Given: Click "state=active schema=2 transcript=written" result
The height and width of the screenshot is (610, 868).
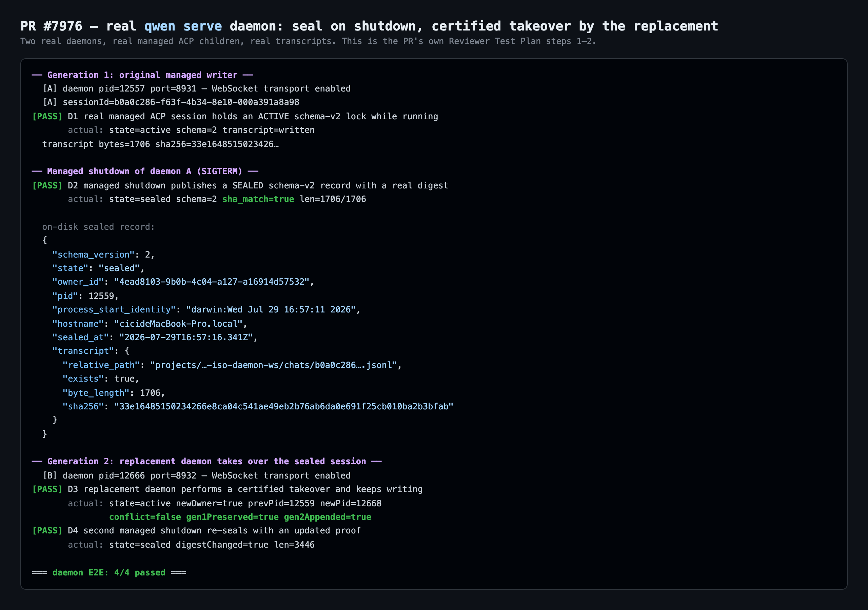Looking at the screenshot, I should click(212, 130).
